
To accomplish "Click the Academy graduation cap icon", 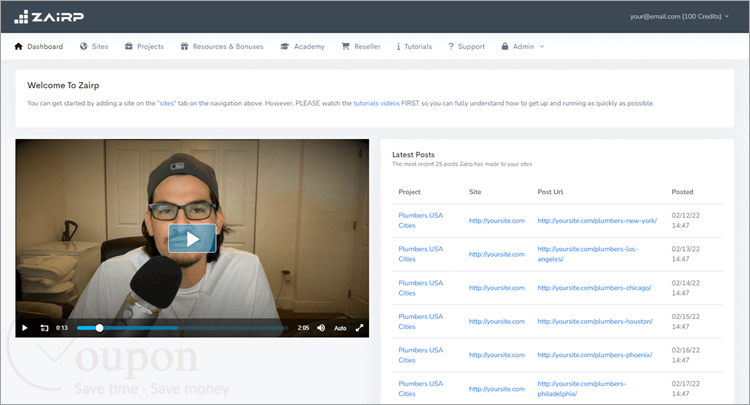I will click(x=285, y=46).
